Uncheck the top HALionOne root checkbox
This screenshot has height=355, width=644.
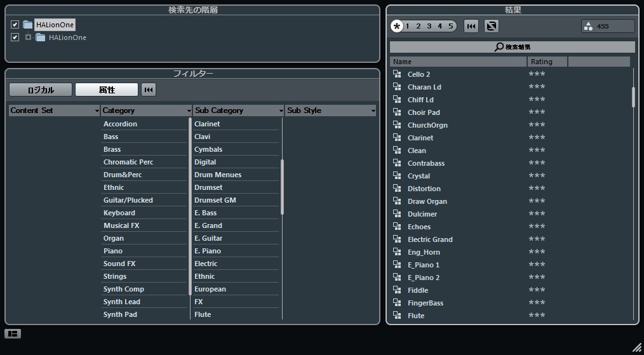(x=15, y=25)
